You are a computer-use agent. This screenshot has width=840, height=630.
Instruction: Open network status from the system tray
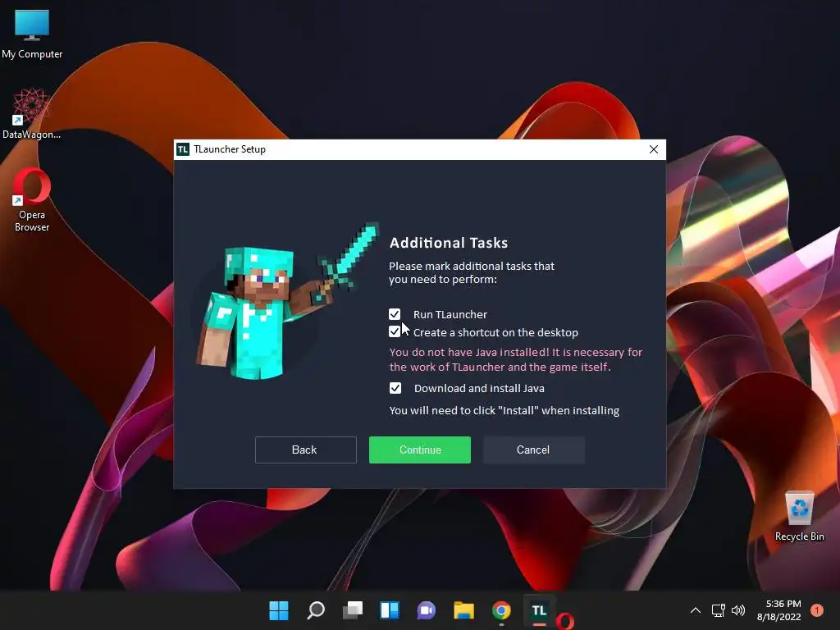coord(718,610)
